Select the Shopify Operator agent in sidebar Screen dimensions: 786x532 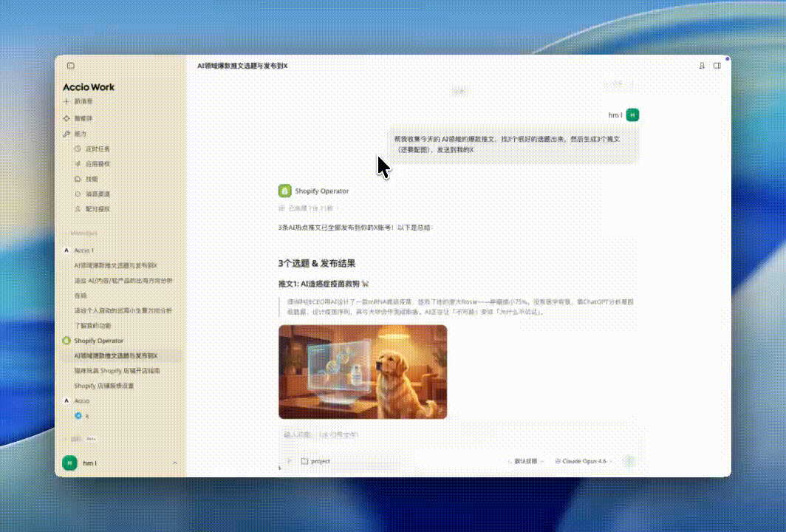pos(98,341)
